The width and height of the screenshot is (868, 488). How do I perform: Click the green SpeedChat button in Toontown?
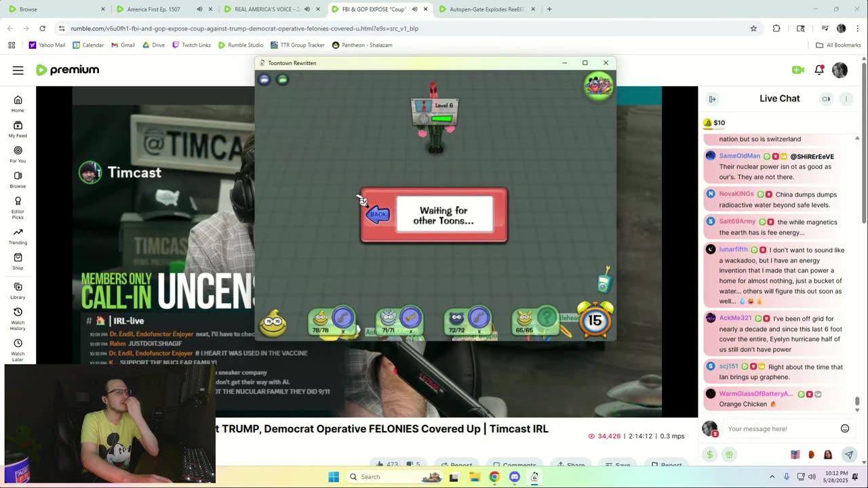283,80
